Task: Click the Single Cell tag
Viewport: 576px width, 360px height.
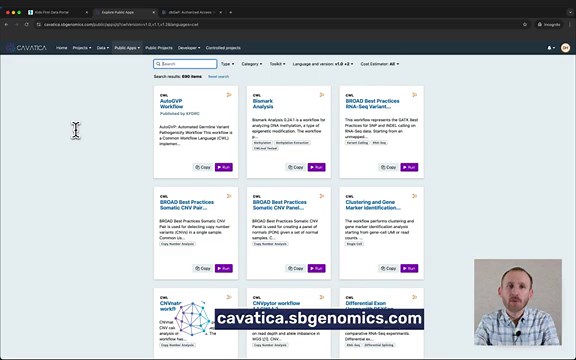Action: [354, 244]
